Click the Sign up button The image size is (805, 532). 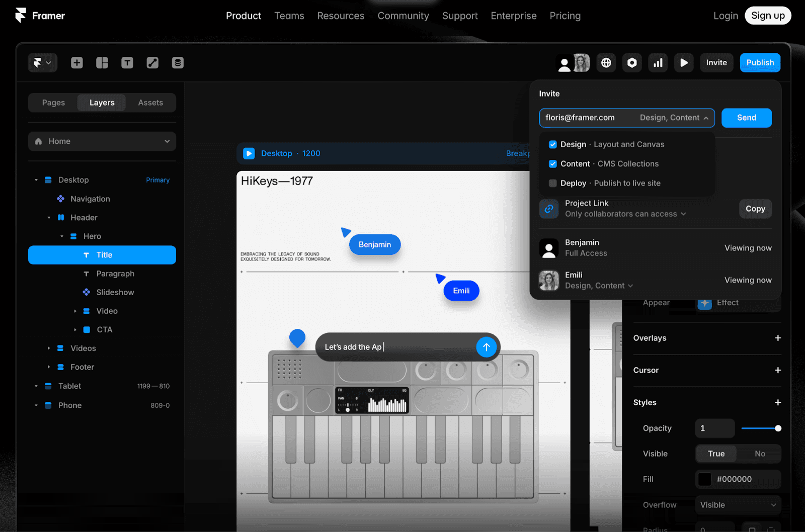[768, 16]
